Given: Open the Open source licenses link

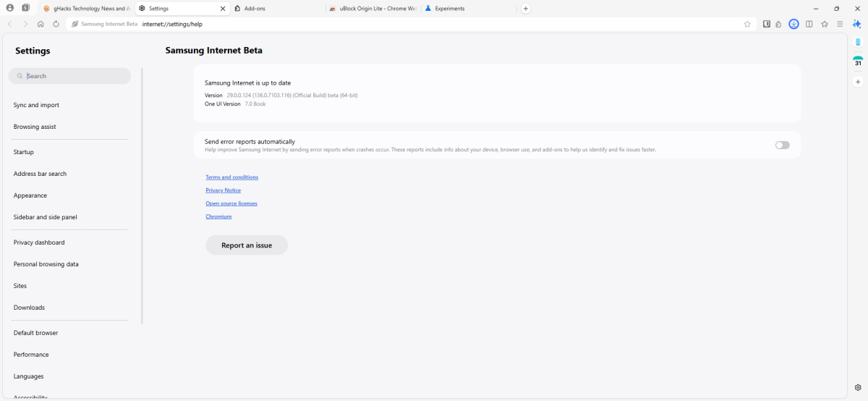Looking at the screenshot, I should [231, 203].
